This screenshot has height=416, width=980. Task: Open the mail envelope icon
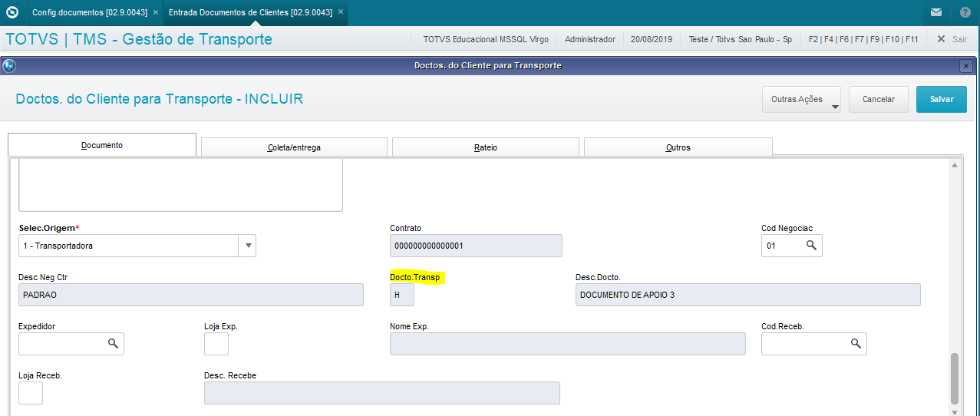936,12
